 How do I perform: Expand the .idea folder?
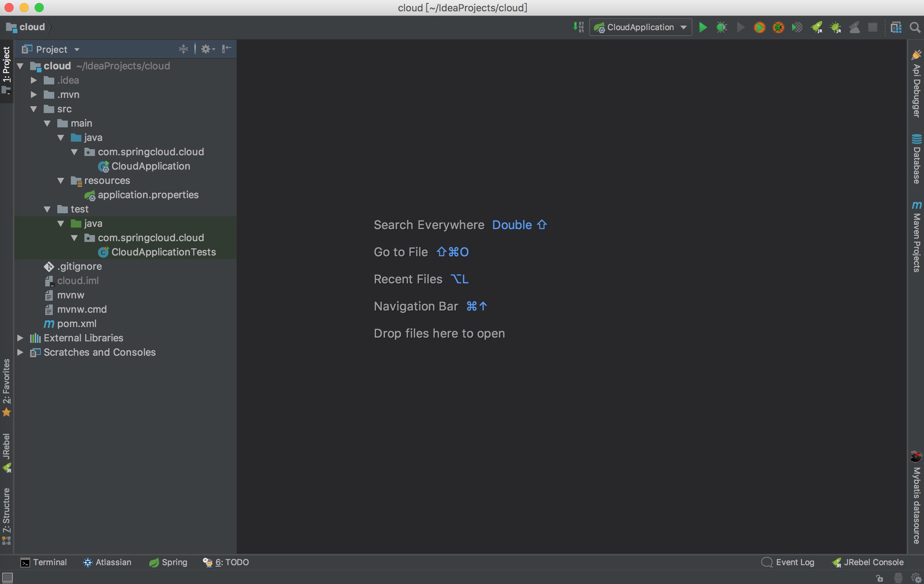(34, 80)
